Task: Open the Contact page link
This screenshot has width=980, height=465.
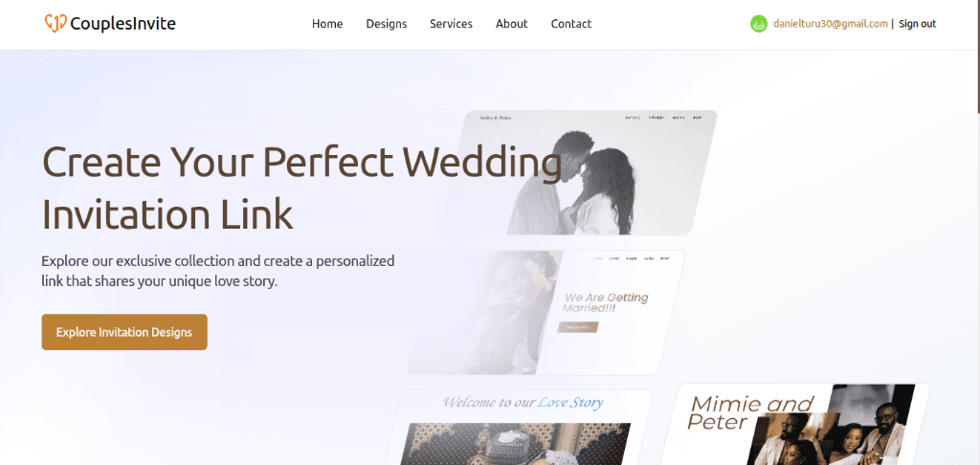Action: (571, 24)
